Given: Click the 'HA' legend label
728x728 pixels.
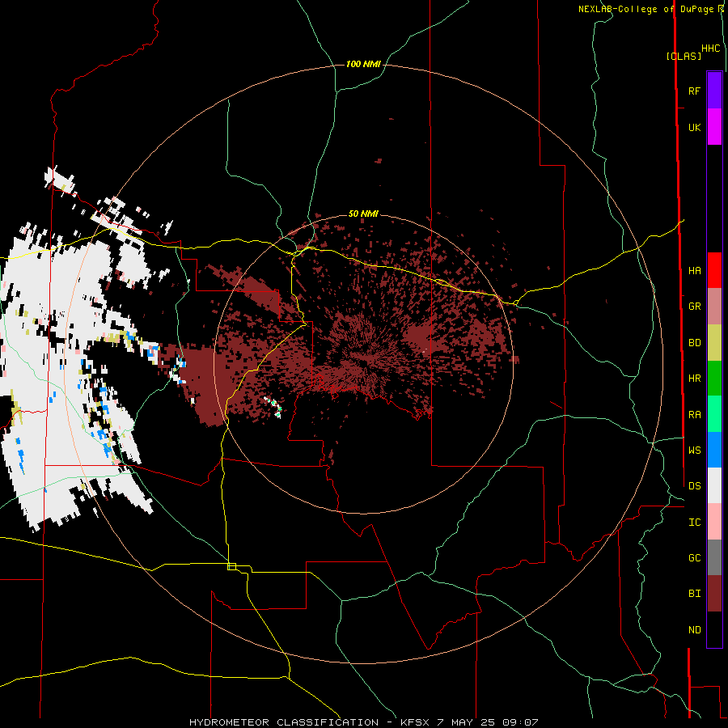Looking at the screenshot, I should coord(694,270).
